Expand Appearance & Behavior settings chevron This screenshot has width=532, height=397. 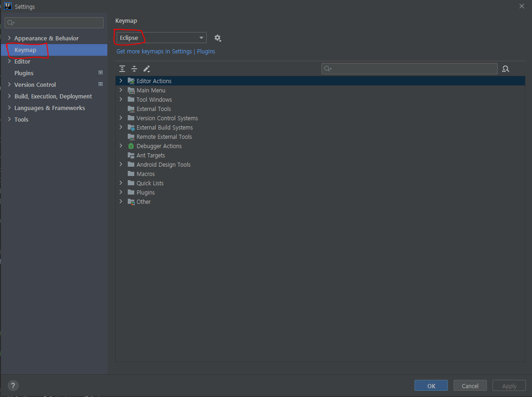click(9, 38)
